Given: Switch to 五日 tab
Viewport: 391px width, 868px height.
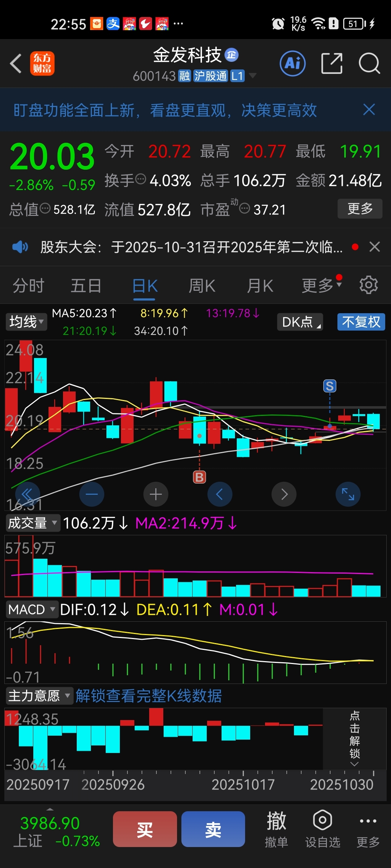Looking at the screenshot, I should coord(86,286).
